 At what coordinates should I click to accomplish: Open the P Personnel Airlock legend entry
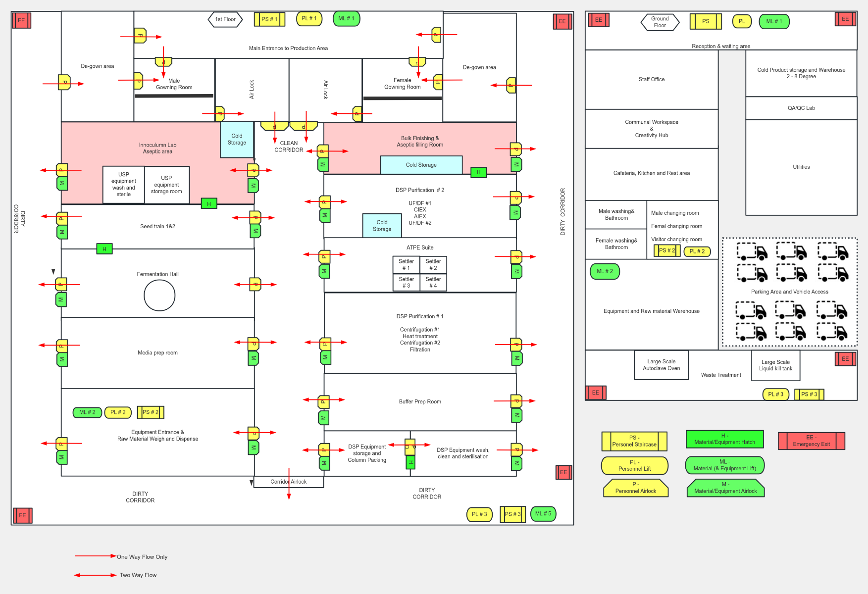pos(635,488)
